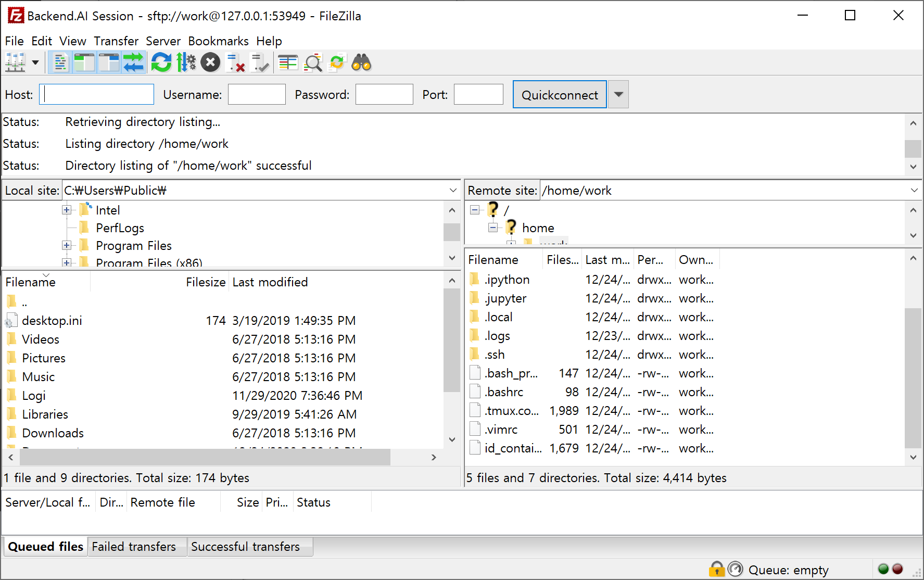The height and width of the screenshot is (580, 924).
Task: Focus the Username input field
Action: coord(257,94)
